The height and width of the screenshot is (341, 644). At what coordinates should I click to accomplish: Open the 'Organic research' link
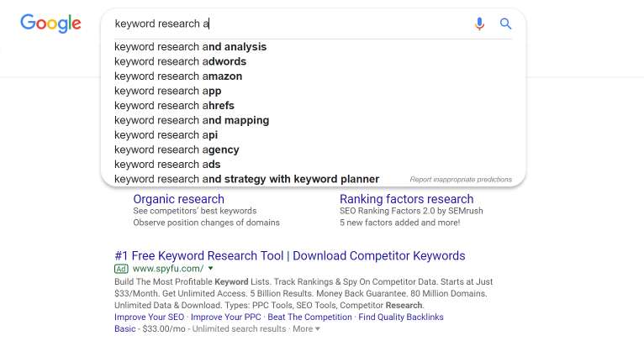[x=179, y=199]
